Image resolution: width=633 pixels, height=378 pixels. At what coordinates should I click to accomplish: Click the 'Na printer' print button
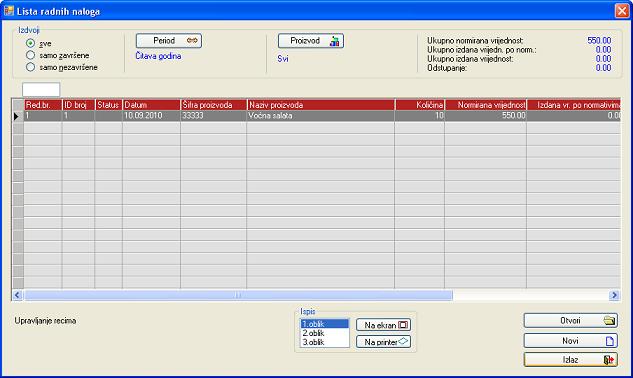[x=384, y=342]
